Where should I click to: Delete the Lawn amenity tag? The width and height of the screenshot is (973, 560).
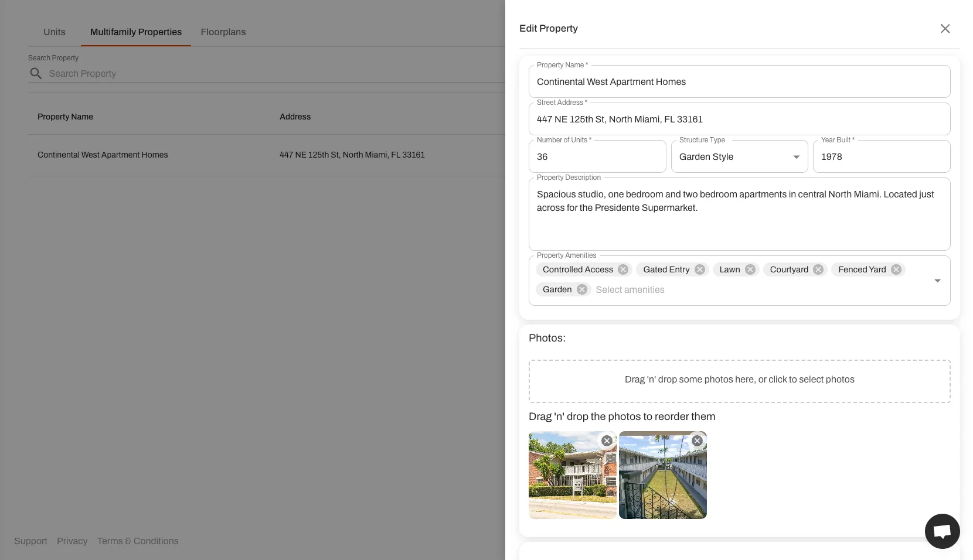[x=750, y=269]
